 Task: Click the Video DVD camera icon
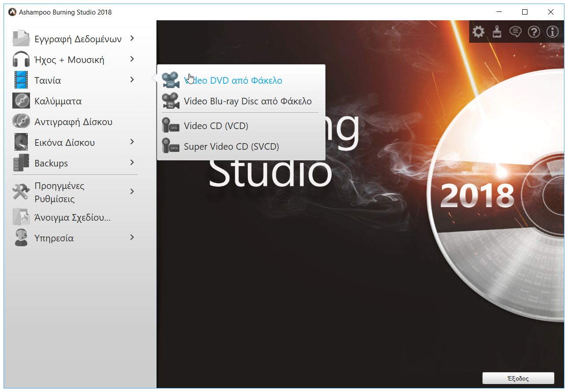coord(171,80)
